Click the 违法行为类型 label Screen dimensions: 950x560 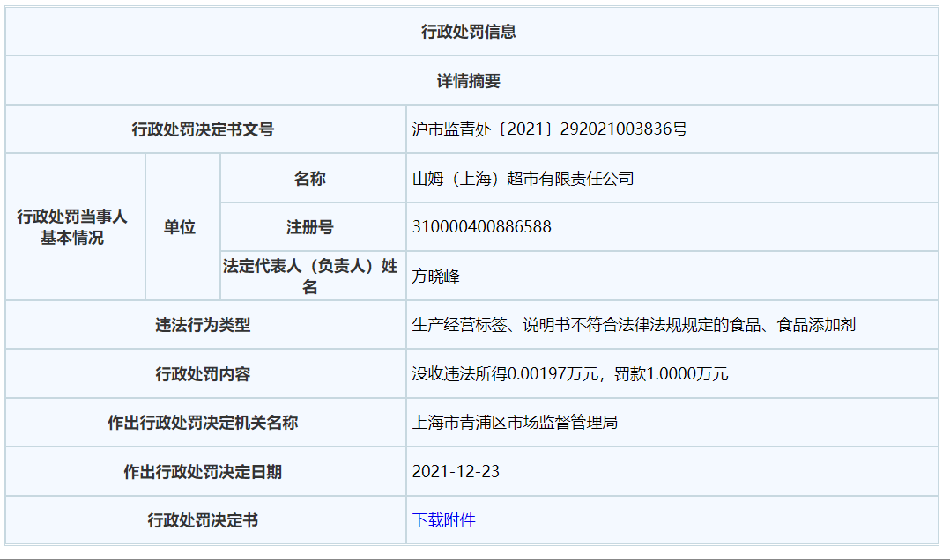pos(203,325)
